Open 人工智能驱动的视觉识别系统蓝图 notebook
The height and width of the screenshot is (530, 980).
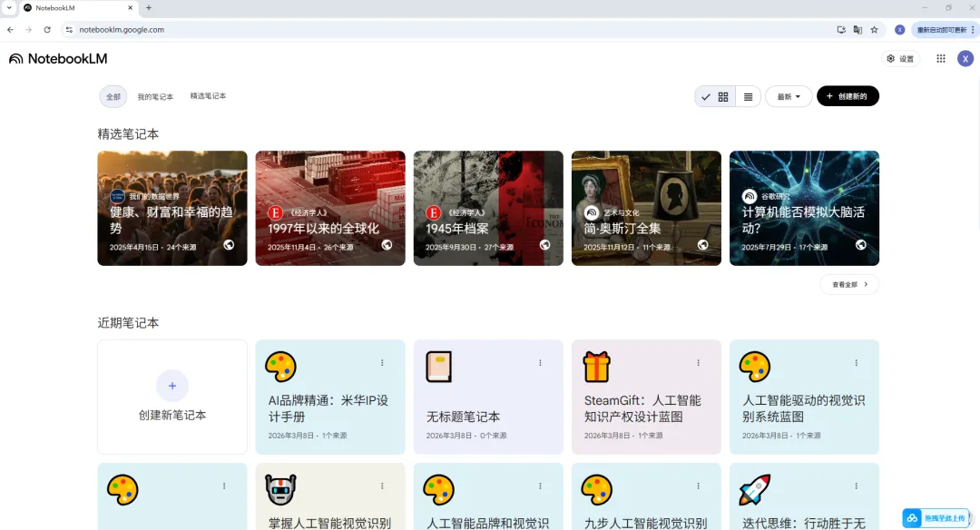(804, 397)
